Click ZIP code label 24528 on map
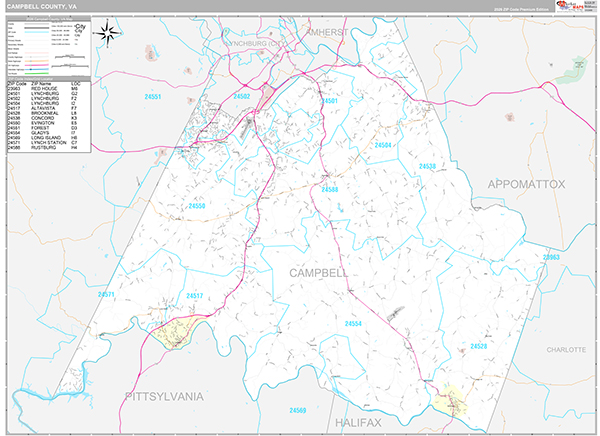600x436 pixels. coord(479,346)
